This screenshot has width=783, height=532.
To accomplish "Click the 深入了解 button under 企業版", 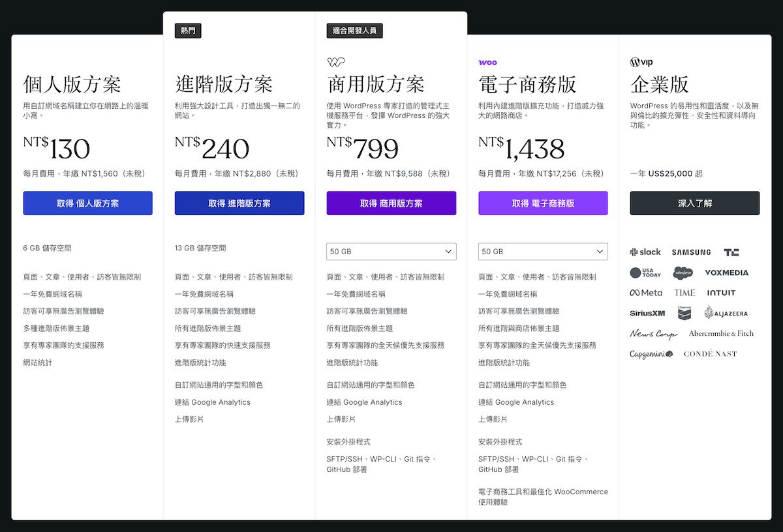I will pyautogui.click(x=694, y=203).
